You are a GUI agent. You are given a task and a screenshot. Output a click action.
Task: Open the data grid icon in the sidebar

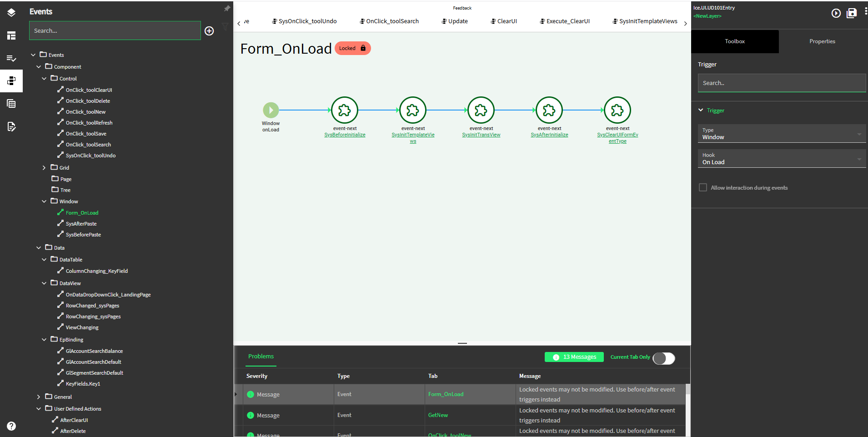coord(11,104)
